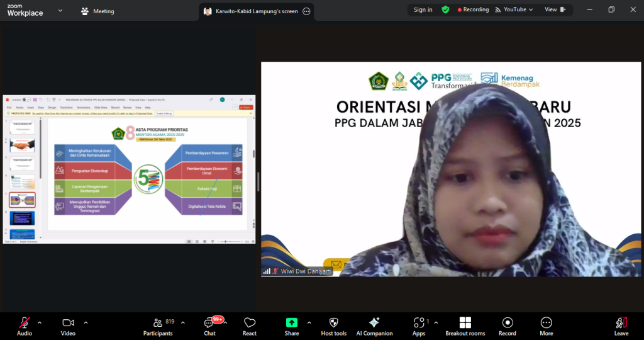The image size is (644, 340).
Task: Launch the AI Companion
Action: pos(374,326)
